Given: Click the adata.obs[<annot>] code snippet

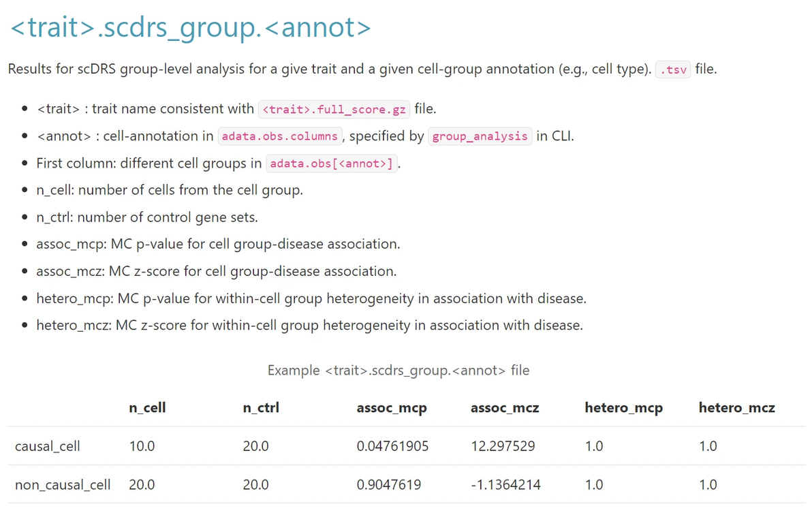Looking at the screenshot, I should click(x=332, y=163).
